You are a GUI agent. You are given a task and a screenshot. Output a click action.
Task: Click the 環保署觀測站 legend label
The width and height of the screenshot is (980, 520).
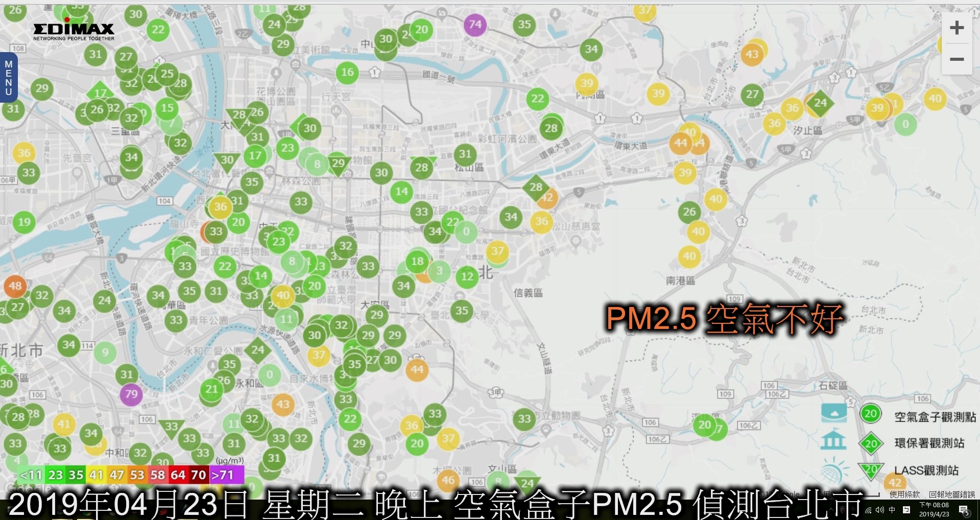coord(929,443)
